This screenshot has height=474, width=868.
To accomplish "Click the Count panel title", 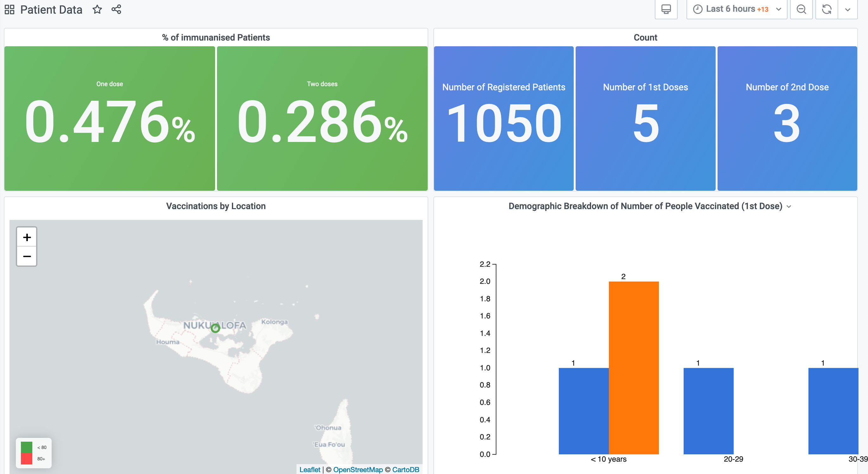I will tap(645, 37).
